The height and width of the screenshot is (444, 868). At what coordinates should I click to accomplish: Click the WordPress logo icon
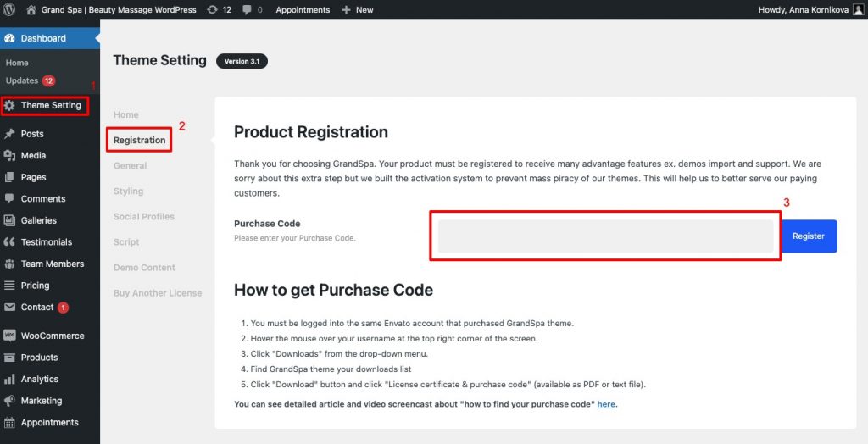pyautogui.click(x=8, y=9)
